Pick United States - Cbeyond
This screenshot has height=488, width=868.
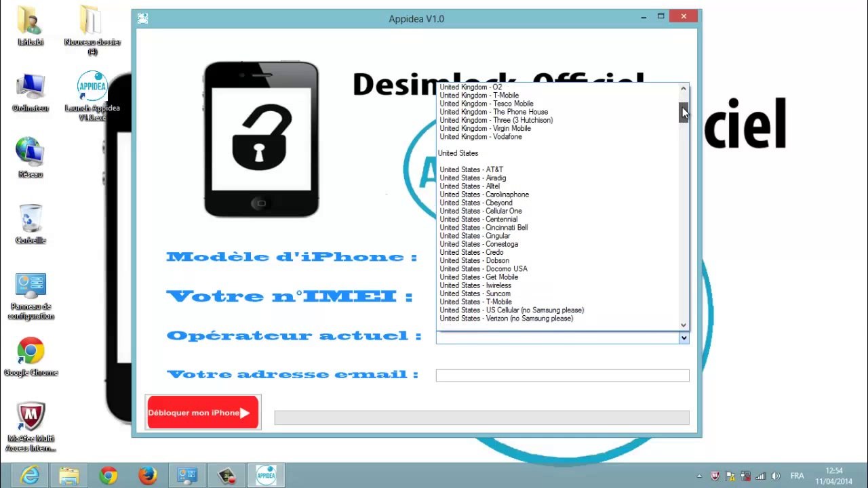(476, 203)
